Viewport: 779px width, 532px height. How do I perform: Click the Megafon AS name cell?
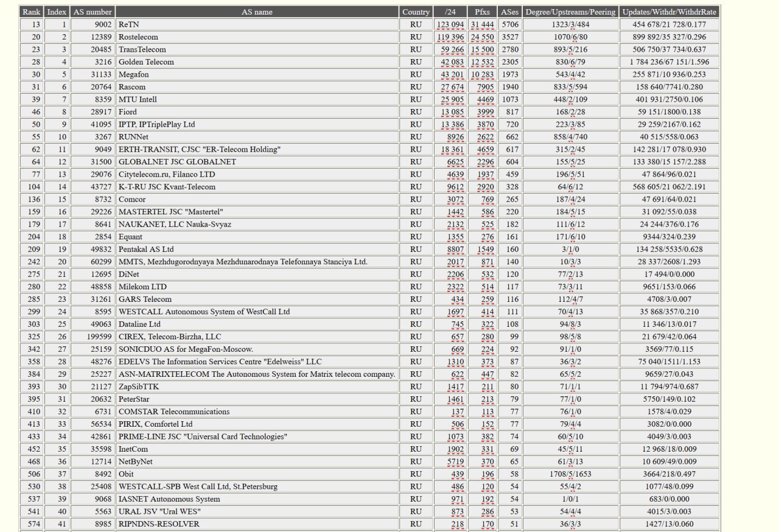coord(257,74)
